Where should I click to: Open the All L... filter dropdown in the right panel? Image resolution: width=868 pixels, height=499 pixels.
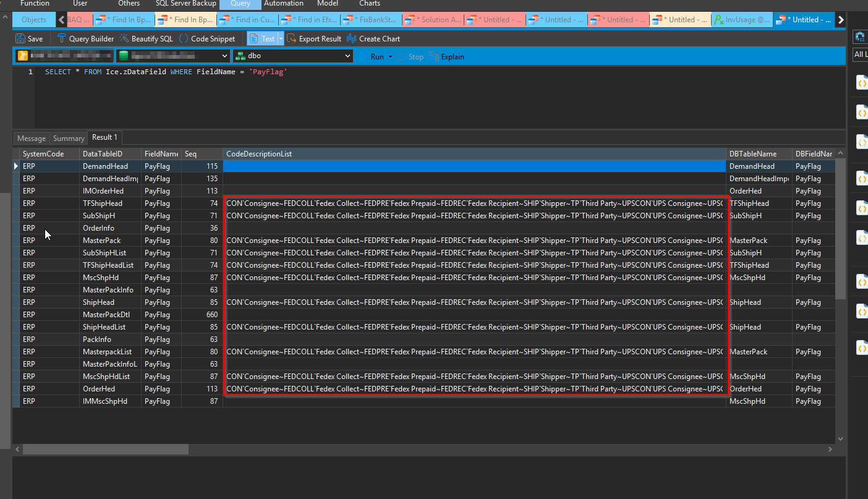click(x=860, y=54)
